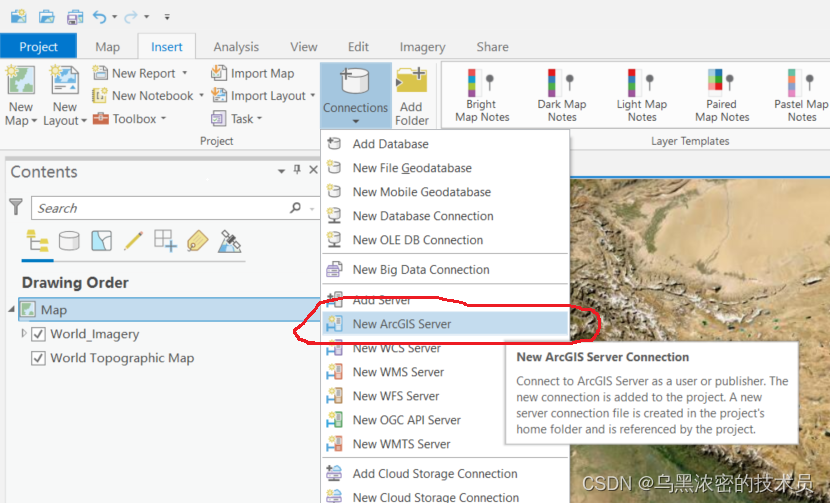Open the Undo history dropdown arrow
830x503 pixels.
[114, 17]
